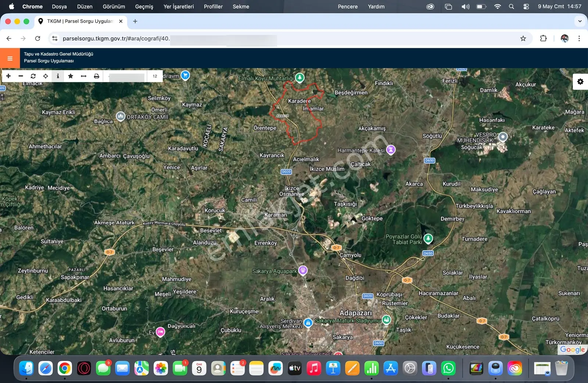The image size is (588, 383).
Task: Open the Profiller menu
Action: coord(213,7)
